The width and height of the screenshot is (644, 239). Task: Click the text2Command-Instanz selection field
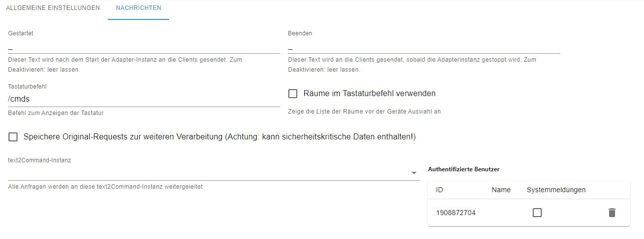point(210,173)
